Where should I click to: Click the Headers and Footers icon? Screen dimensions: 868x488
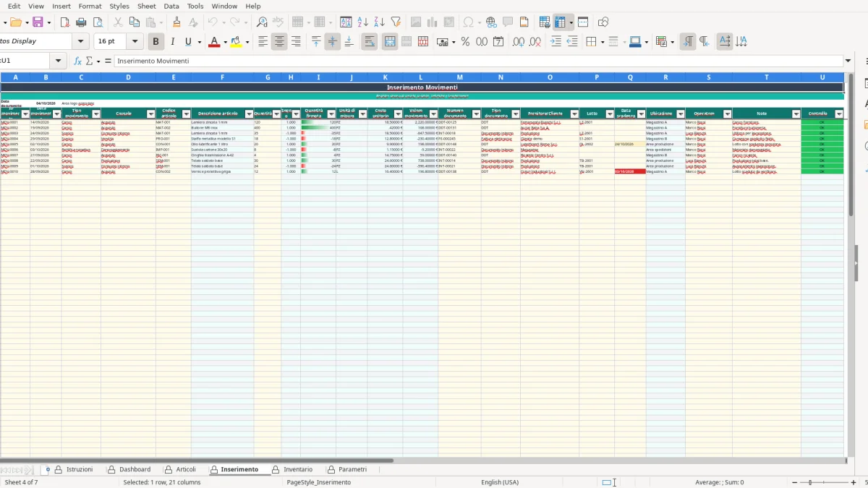point(524,22)
